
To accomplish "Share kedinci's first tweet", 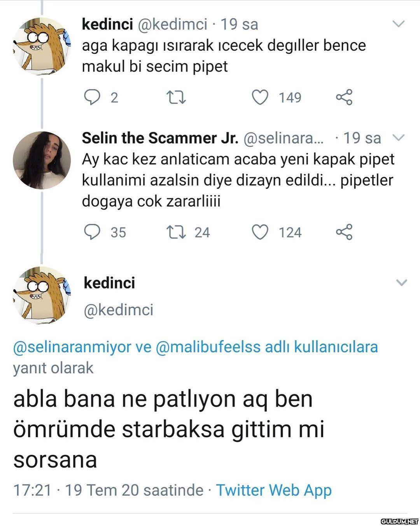I will coord(344,97).
